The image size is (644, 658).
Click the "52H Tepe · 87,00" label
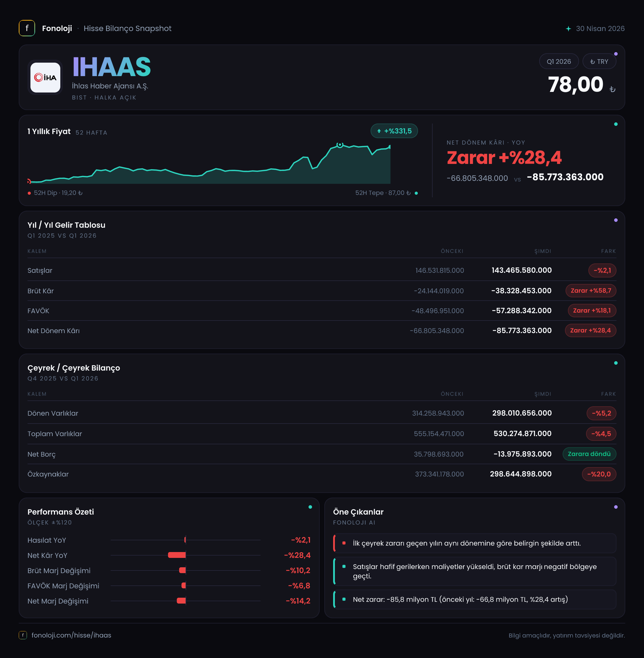383,193
